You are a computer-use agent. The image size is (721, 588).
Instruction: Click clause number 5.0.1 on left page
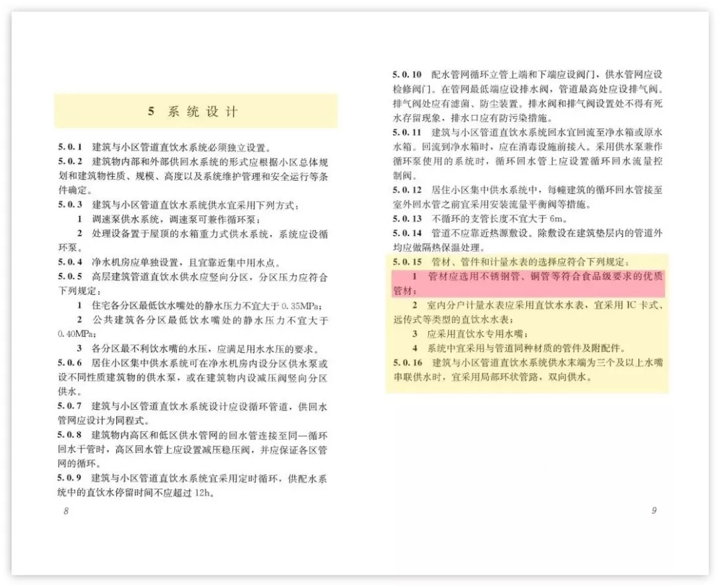[x=70, y=146]
